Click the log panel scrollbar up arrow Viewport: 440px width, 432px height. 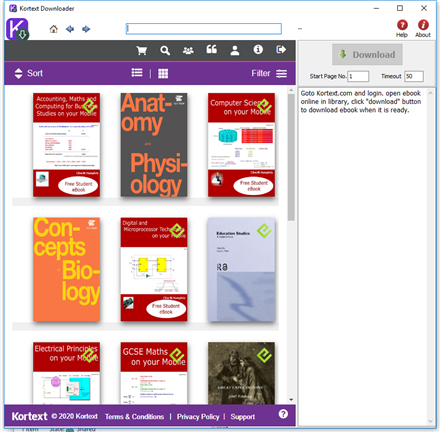coord(430,93)
